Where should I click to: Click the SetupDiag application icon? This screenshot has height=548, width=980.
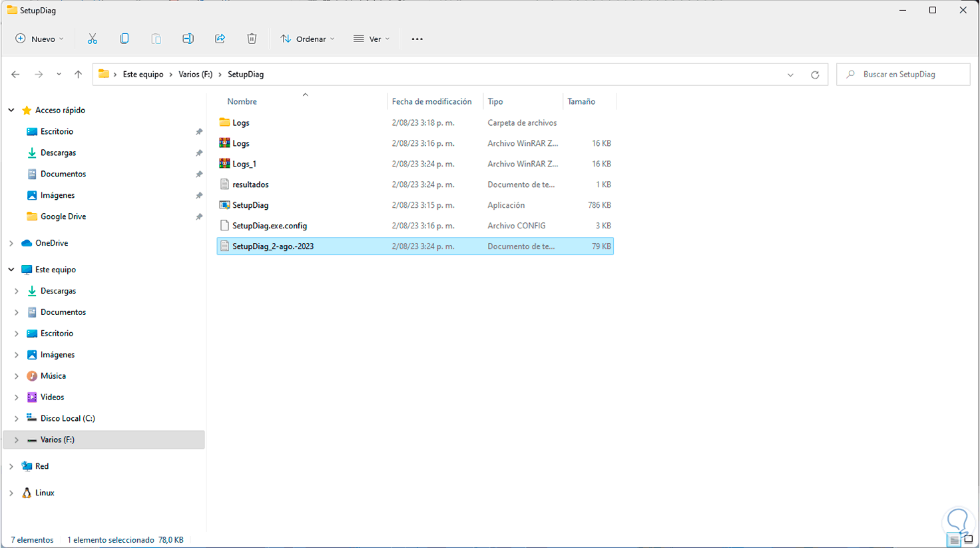point(224,205)
